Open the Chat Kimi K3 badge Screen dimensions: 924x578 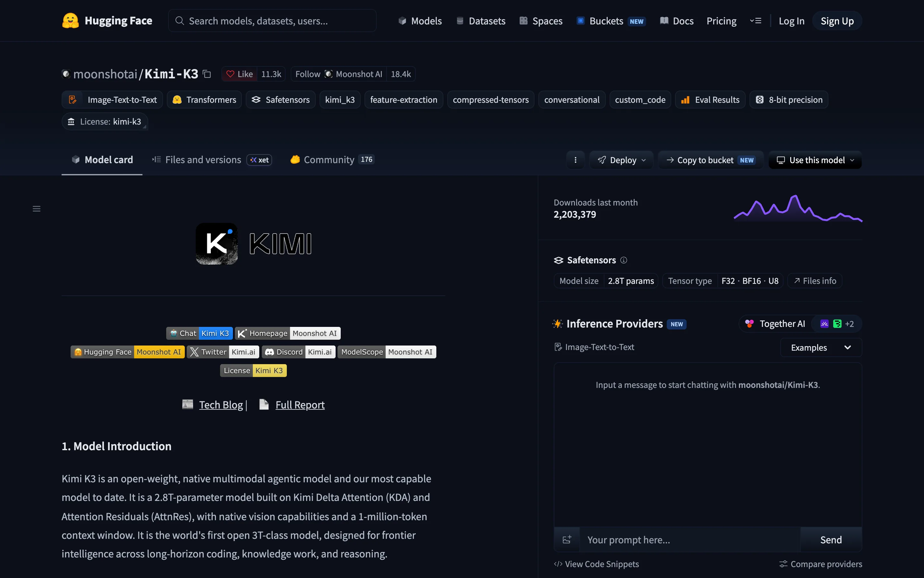click(x=199, y=333)
